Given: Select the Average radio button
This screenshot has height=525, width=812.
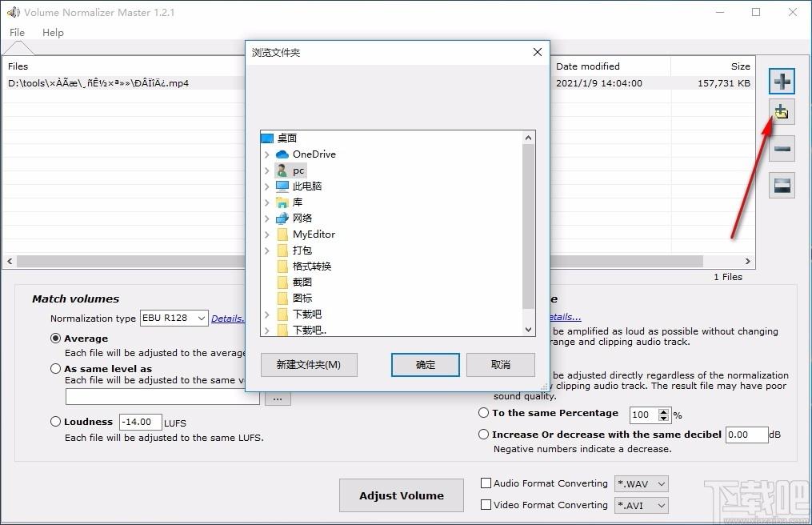Looking at the screenshot, I should tap(55, 339).
